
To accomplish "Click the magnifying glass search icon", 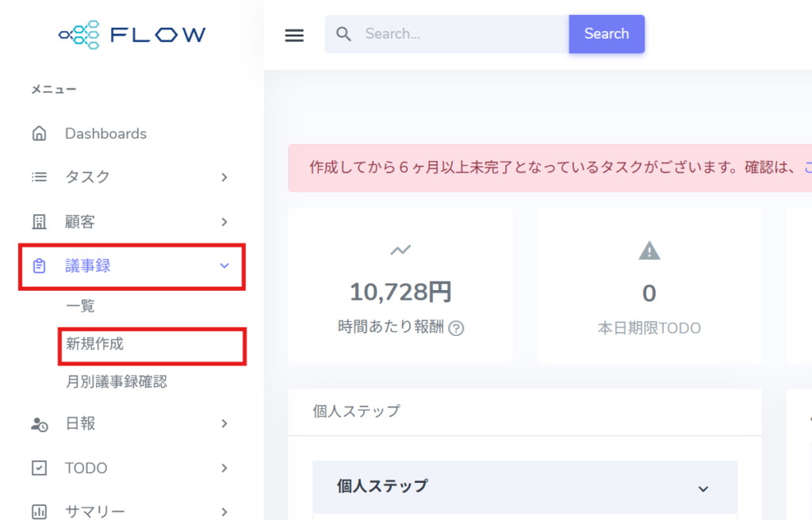I will (343, 34).
